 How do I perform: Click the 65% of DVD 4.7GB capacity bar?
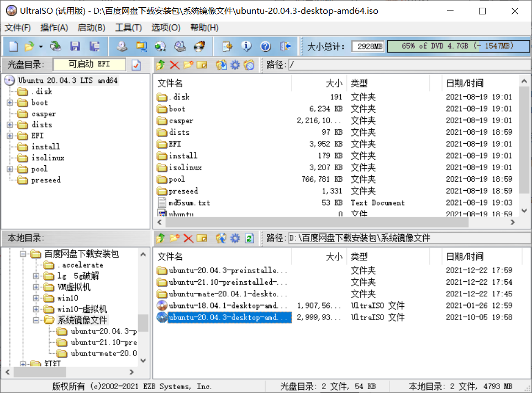point(457,46)
